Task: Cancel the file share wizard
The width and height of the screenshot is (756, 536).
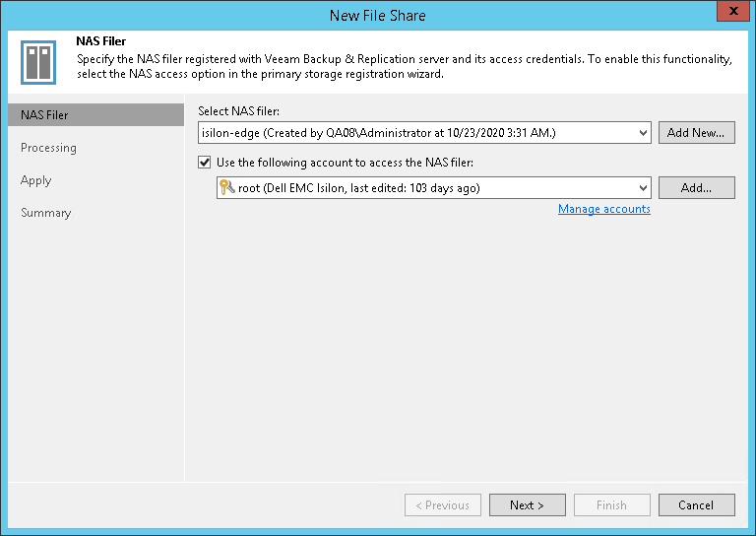Action: 696,505
